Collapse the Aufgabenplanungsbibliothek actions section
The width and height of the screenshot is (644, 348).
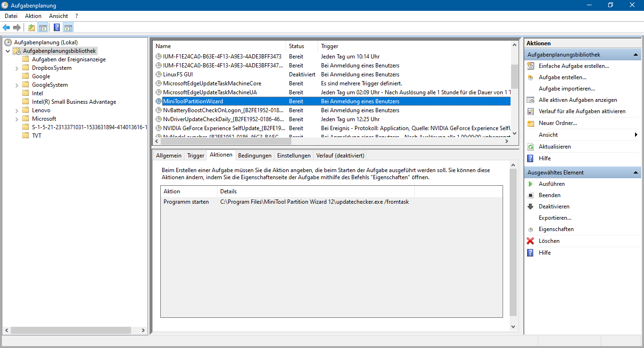pyautogui.click(x=636, y=55)
